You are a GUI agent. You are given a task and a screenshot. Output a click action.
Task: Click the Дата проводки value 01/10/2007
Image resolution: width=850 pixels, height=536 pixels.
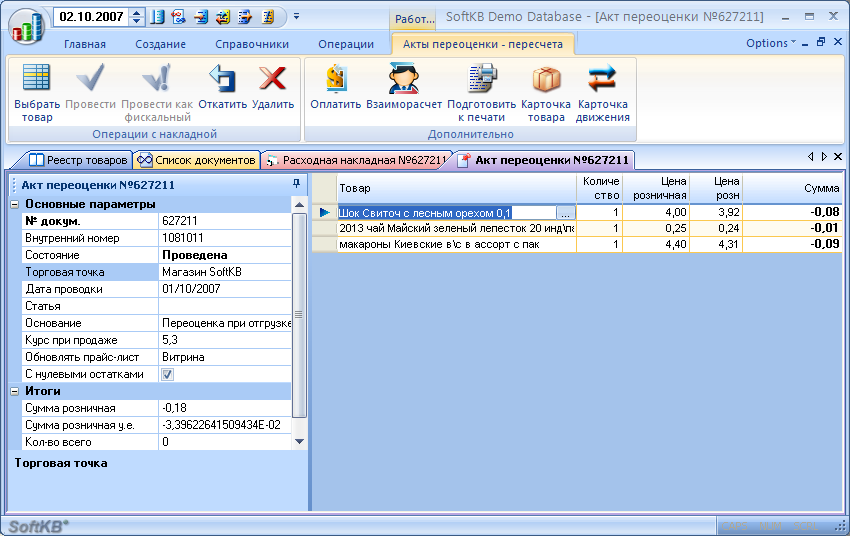225,289
